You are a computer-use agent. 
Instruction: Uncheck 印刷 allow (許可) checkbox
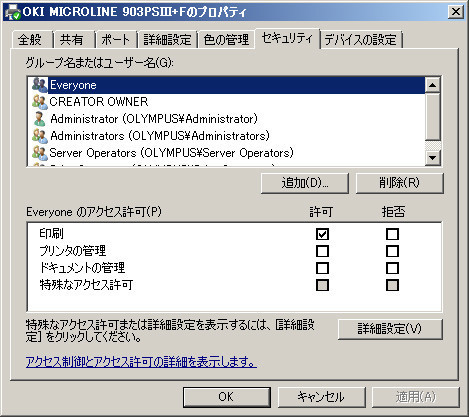click(322, 234)
